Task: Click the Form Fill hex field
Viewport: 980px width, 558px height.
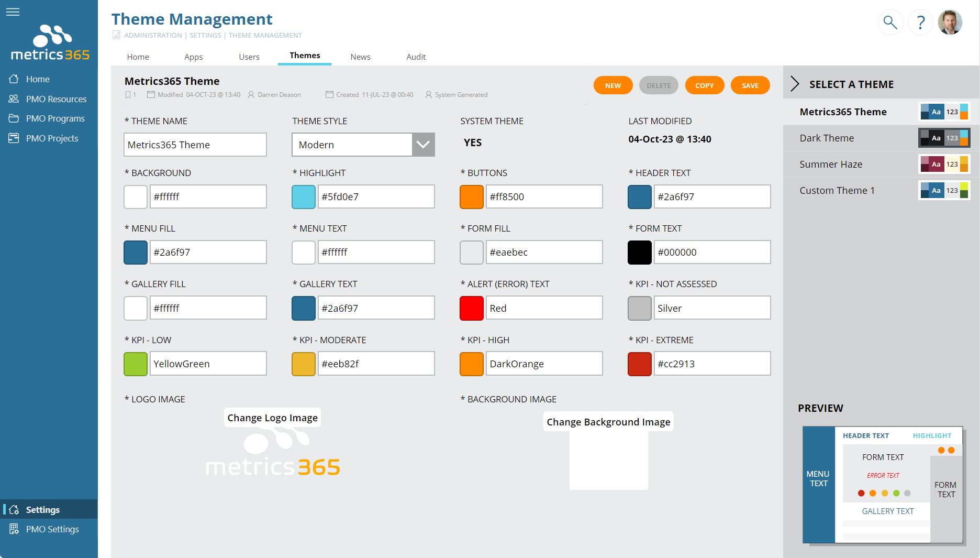Action: tap(544, 253)
